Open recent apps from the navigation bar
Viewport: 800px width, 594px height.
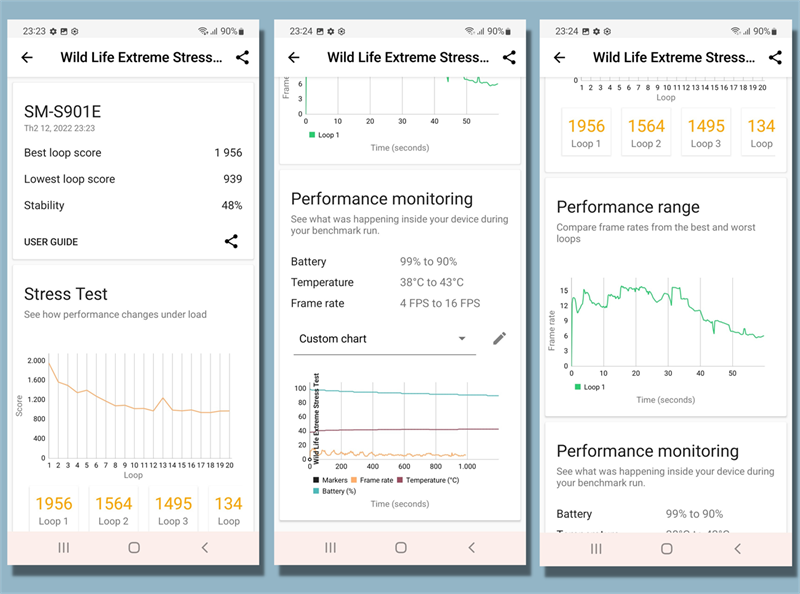[x=63, y=548]
